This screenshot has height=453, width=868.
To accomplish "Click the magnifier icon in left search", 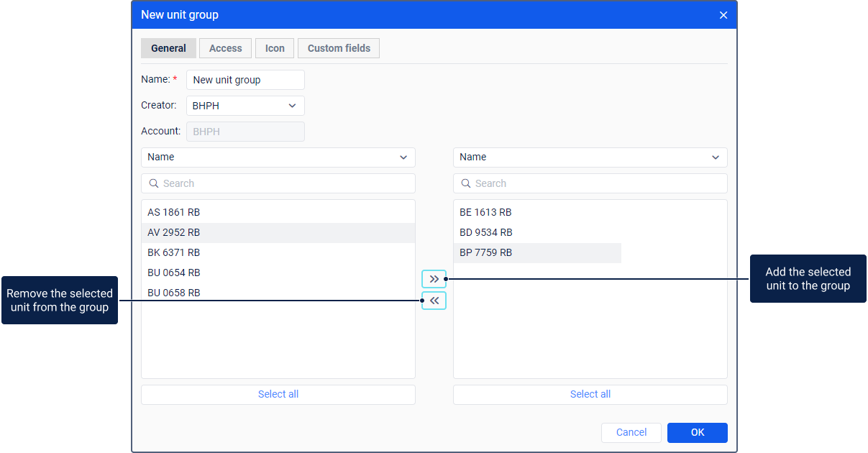I will click(x=153, y=183).
